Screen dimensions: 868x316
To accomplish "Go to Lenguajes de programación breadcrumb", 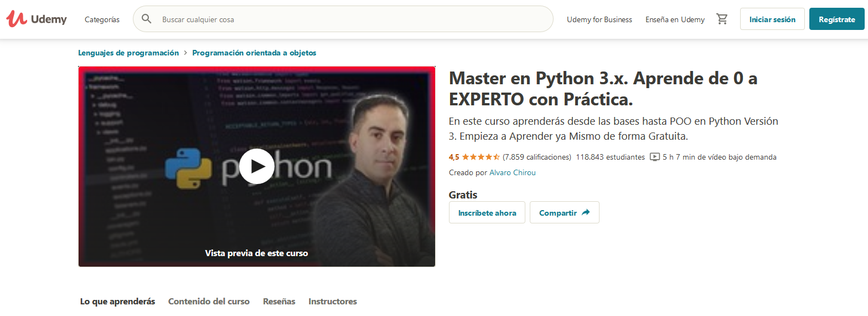I will [128, 53].
